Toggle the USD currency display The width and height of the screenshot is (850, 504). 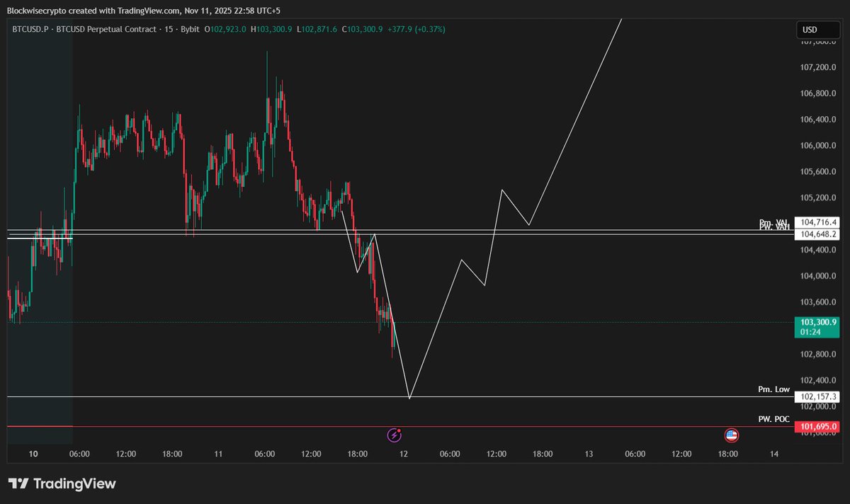pos(818,30)
